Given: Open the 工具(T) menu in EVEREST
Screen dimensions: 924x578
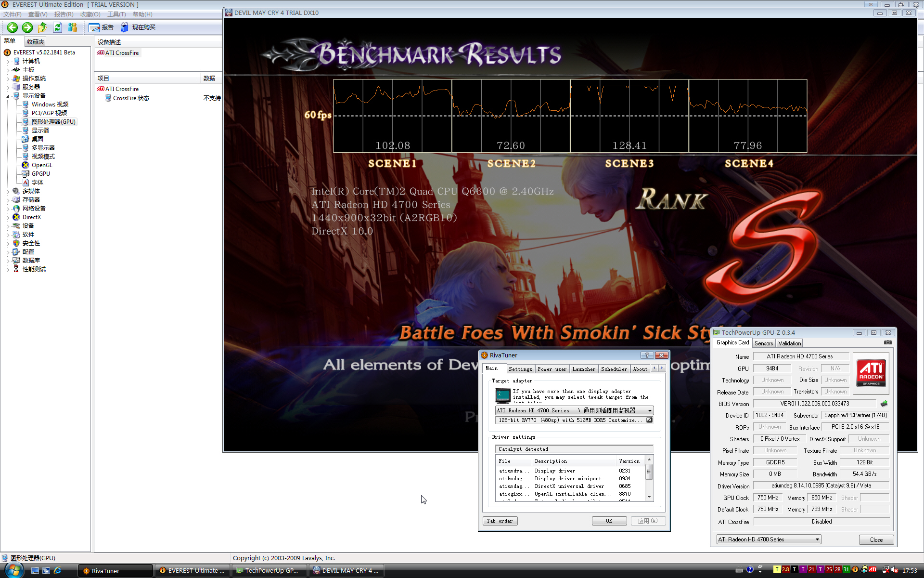Looking at the screenshot, I should (x=116, y=14).
